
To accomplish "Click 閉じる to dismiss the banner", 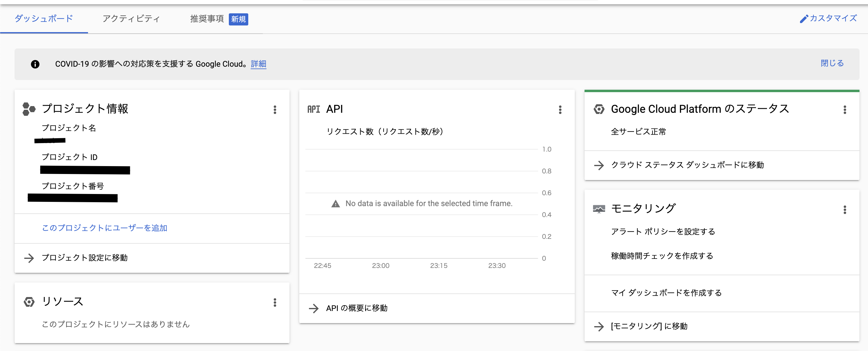I will [832, 63].
